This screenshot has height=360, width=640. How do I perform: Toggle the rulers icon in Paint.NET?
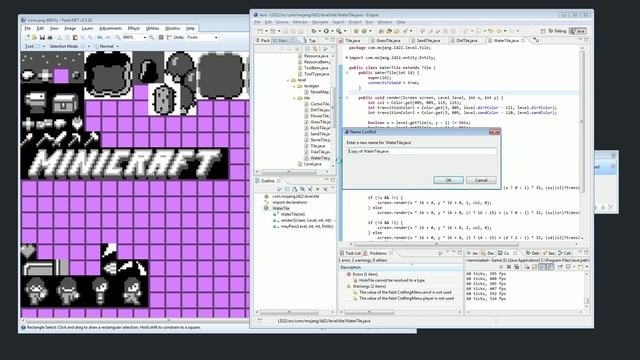click(x=169, y=37)
